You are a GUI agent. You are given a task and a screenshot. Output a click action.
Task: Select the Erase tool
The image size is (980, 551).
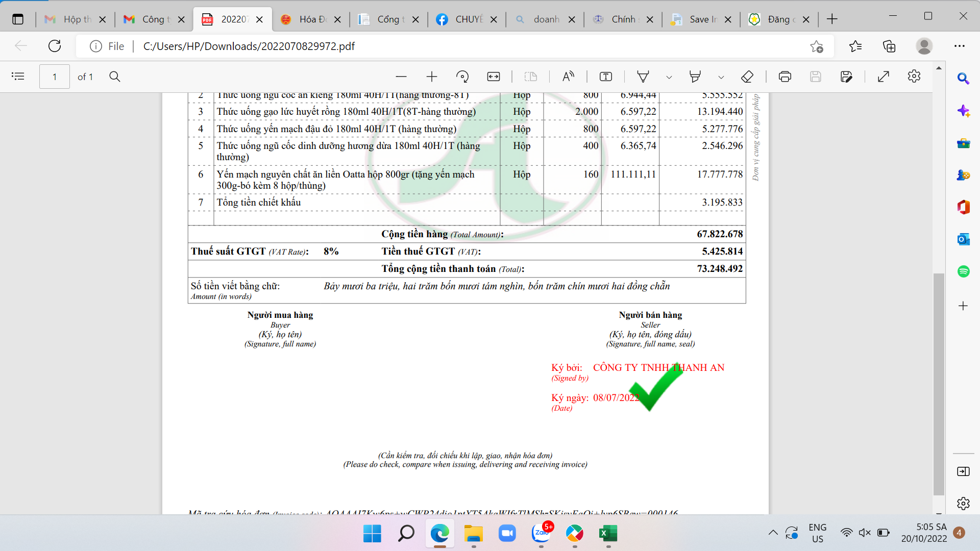[747, 77]
